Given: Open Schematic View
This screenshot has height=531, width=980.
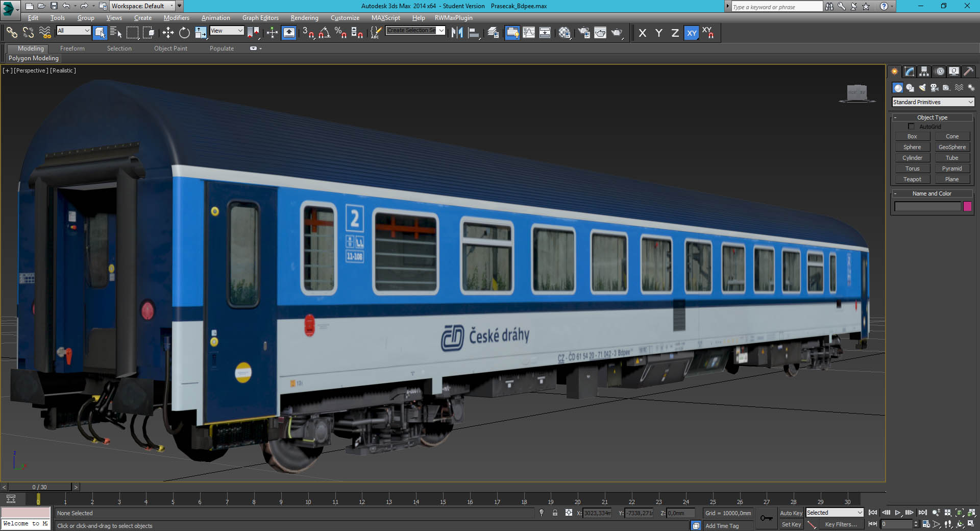Looking at the screenshot, I should click(545, 33).
